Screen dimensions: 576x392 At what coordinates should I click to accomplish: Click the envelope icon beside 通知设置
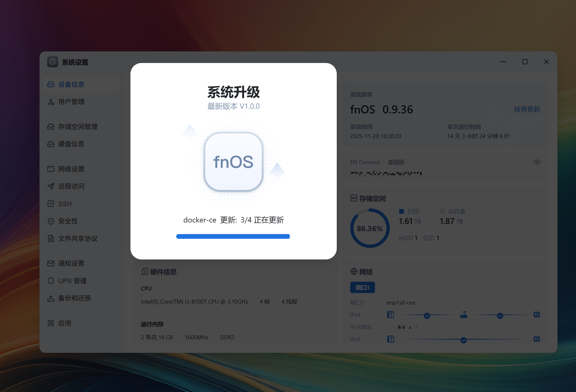51,264
